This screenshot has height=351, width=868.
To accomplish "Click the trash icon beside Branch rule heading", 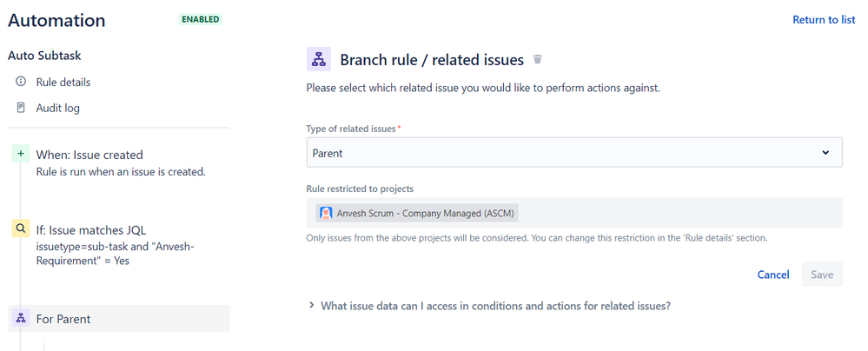I will 538,60.
